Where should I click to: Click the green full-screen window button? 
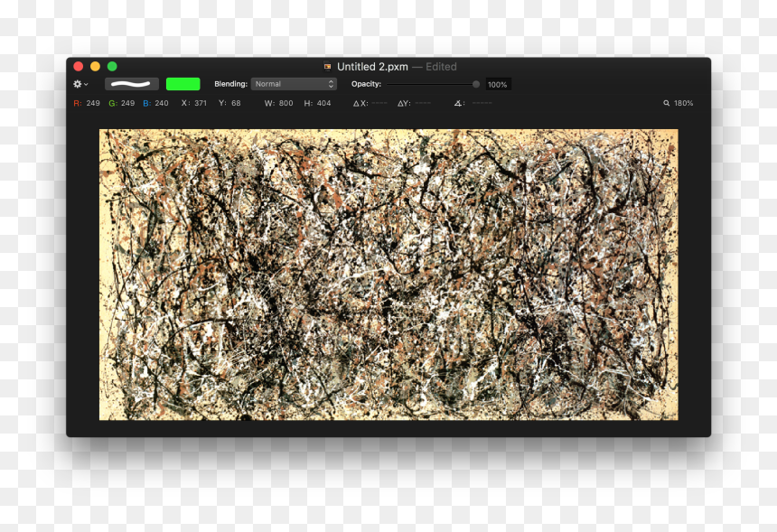pos(112,66)
